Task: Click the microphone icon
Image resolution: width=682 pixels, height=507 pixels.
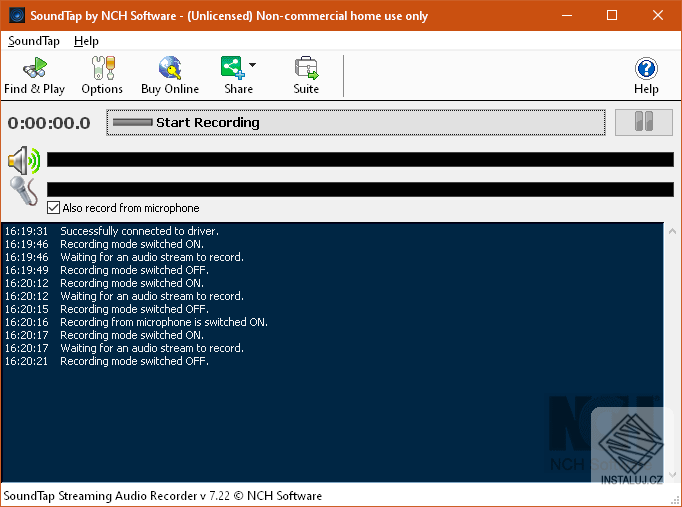Action: (24, 190)
